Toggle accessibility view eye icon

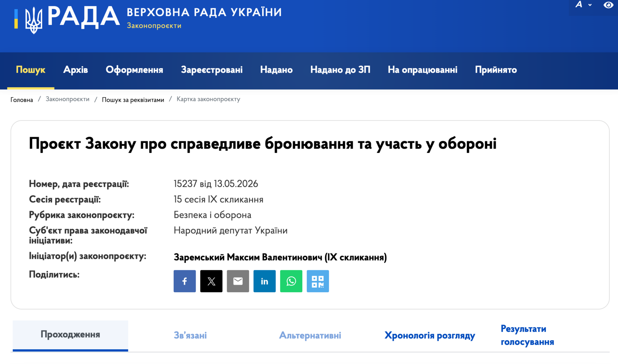608,5
